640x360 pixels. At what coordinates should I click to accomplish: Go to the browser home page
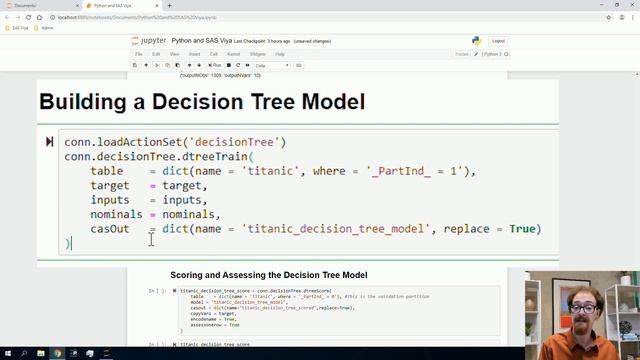[x=39, y=17]
